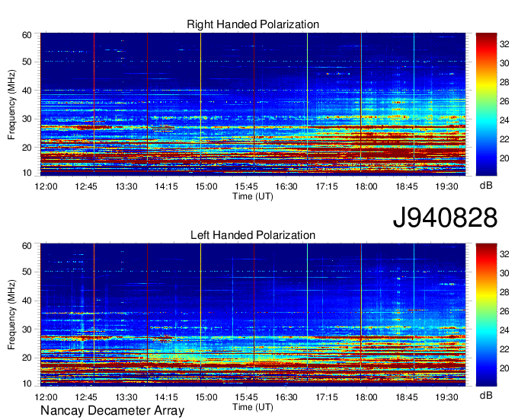Click the 22 value on the lower colorbar
The image size is (518, 420).
504,349
